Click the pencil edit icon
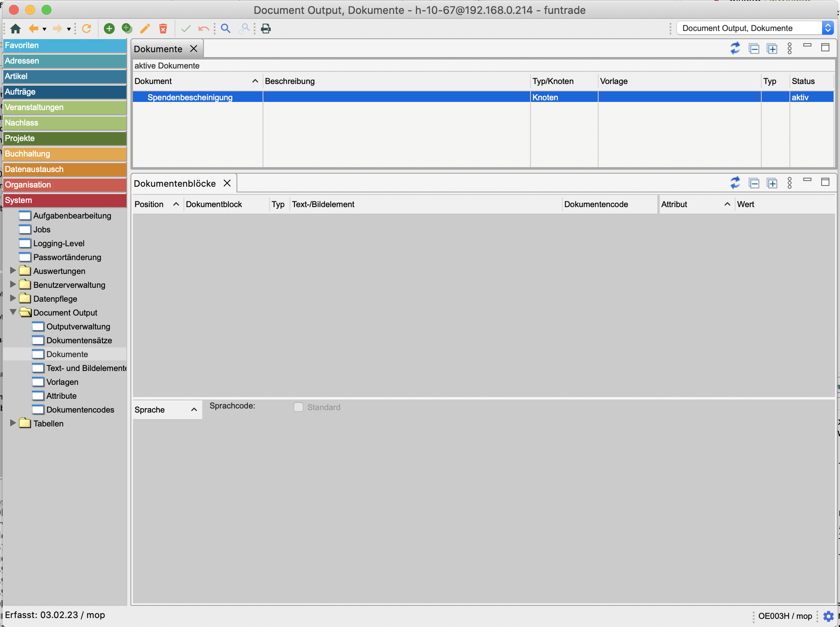Viewport: 840px width, 627px height. [x=145, y=29]
